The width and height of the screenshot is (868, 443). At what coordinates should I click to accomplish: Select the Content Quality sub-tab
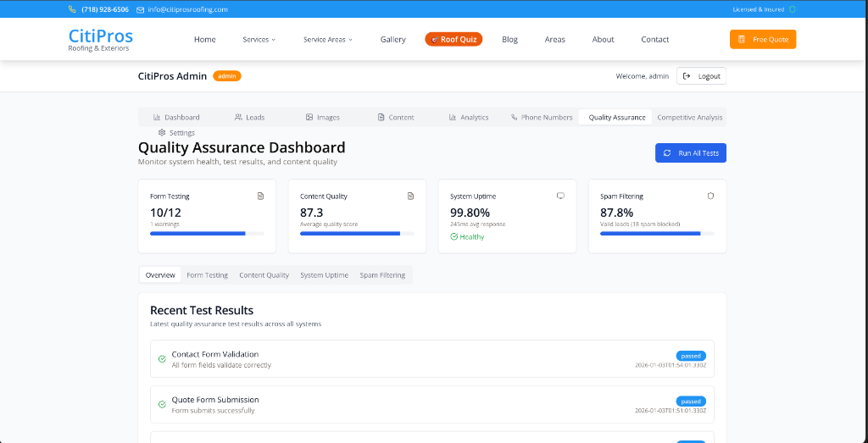click(264, 275)
